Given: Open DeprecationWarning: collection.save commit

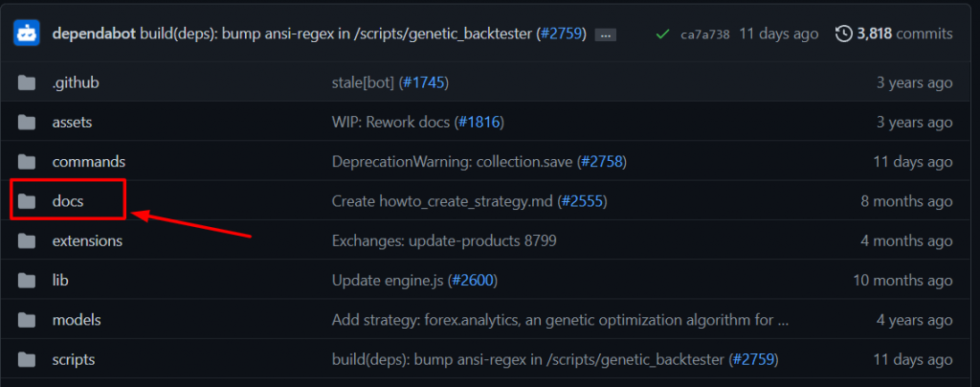Looking at the screenshot, I should point(452,162).
